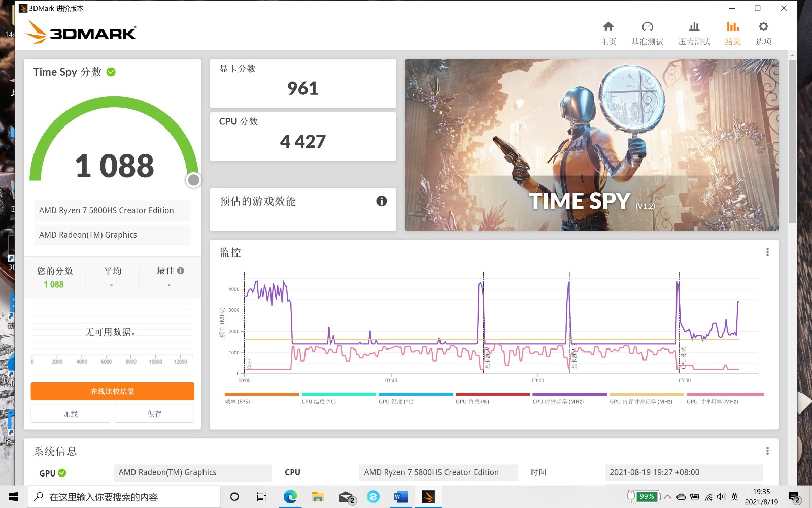Open the Wi-Fi network tray icon
812x508 pixels.
[x=708, y=497]
